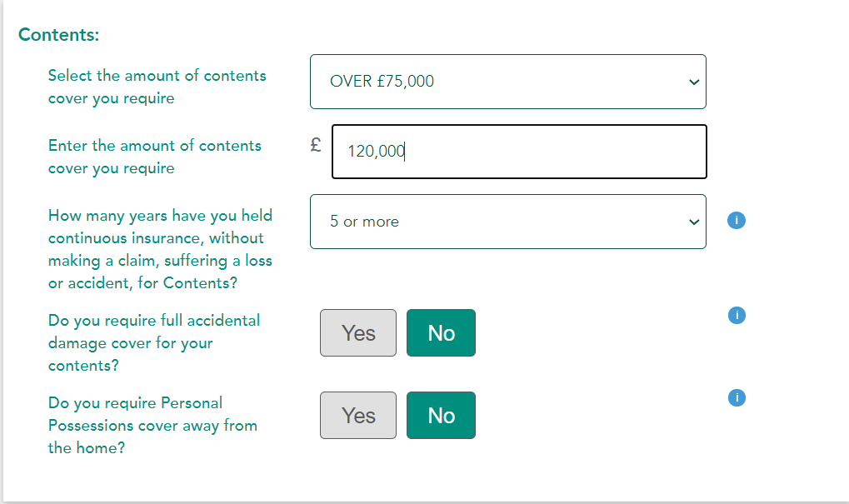Select No for Personal Possessions away cover

(x=441, y=415)
